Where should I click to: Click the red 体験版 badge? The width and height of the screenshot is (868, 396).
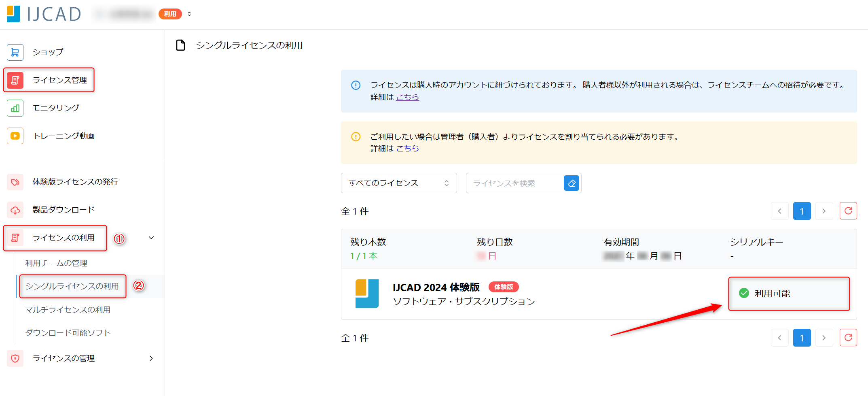pos(504,287)
